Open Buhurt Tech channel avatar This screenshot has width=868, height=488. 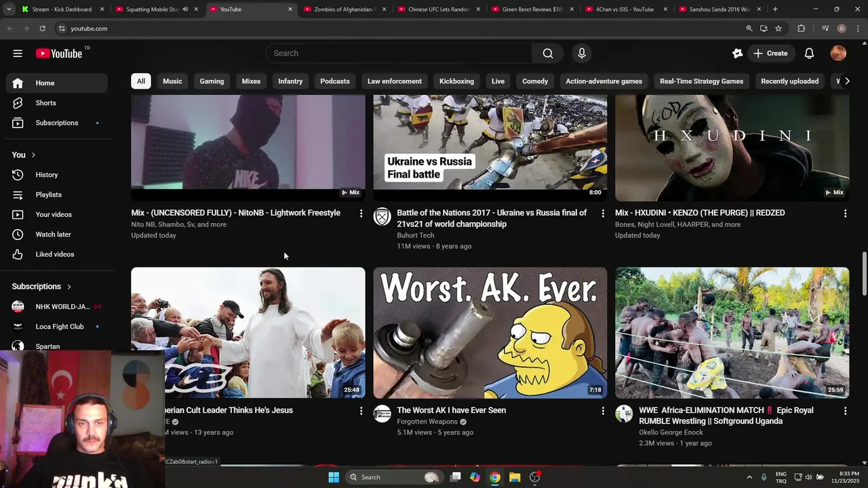(382, 216)
